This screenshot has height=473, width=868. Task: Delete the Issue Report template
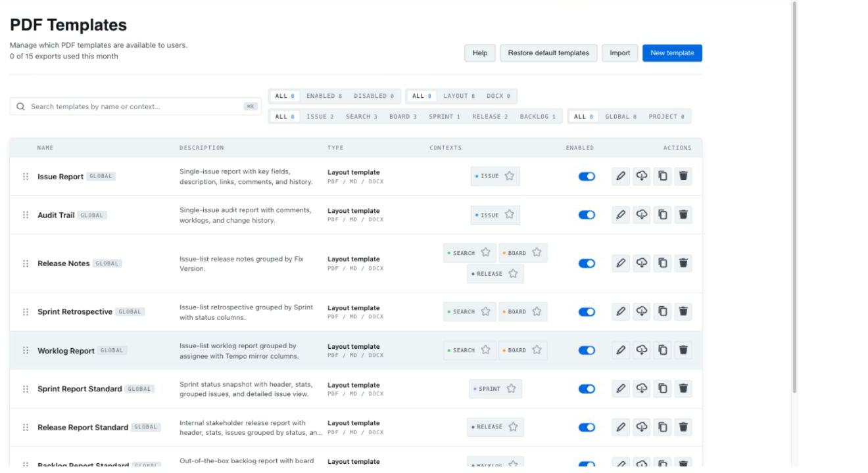point(683,176)
